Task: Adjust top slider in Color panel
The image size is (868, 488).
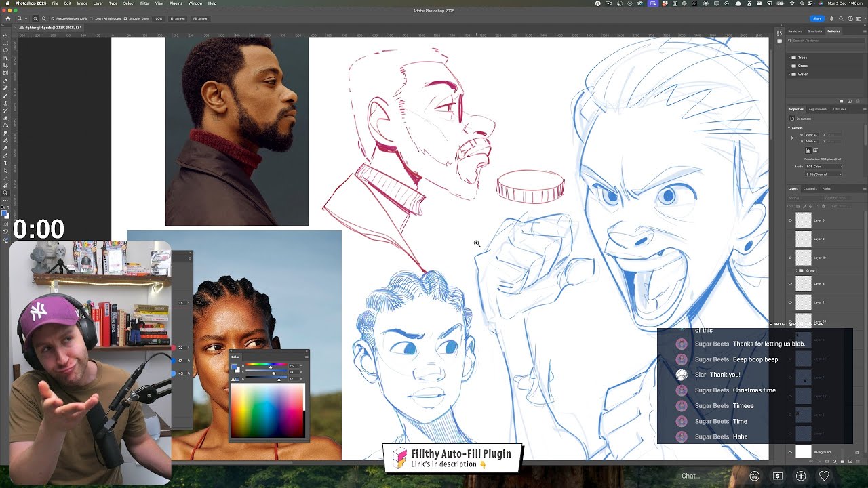Action: pos(267,365)
